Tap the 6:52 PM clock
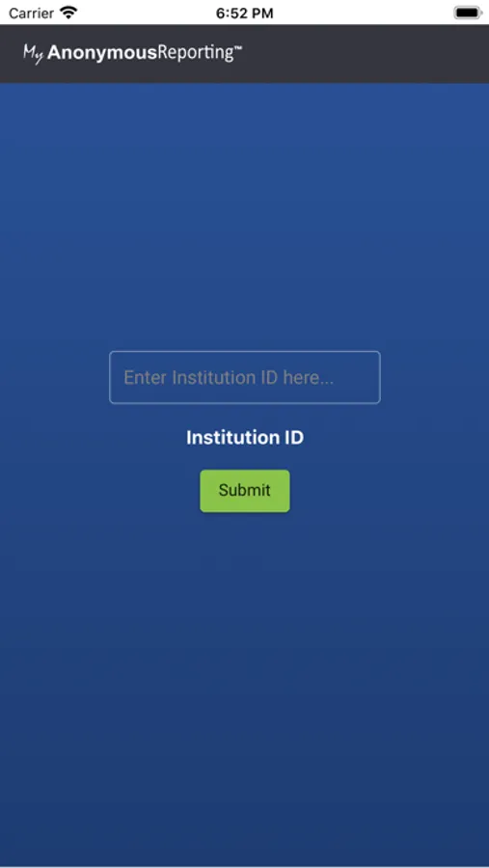489x868 pixels. tap(244, 14)
